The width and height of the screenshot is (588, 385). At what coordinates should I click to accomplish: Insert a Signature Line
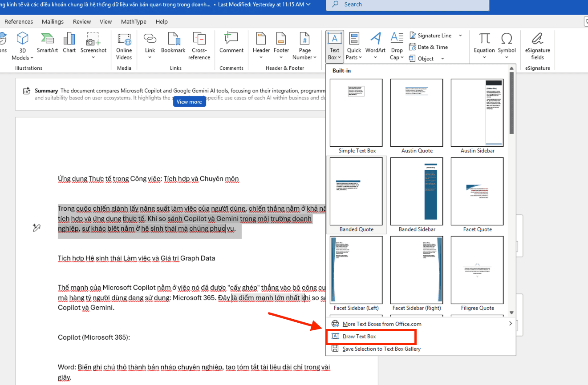[430, 36]
